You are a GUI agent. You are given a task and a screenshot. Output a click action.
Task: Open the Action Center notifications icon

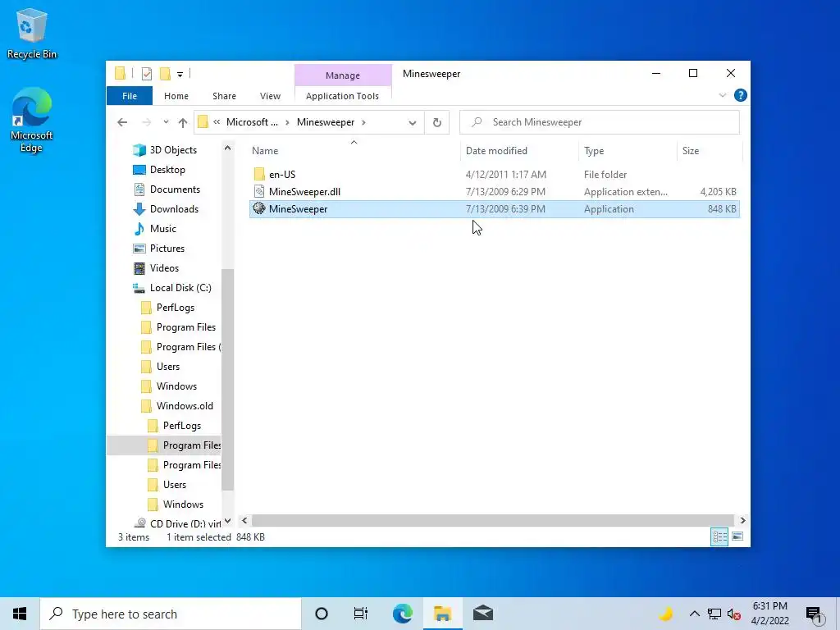coord(814,614)
